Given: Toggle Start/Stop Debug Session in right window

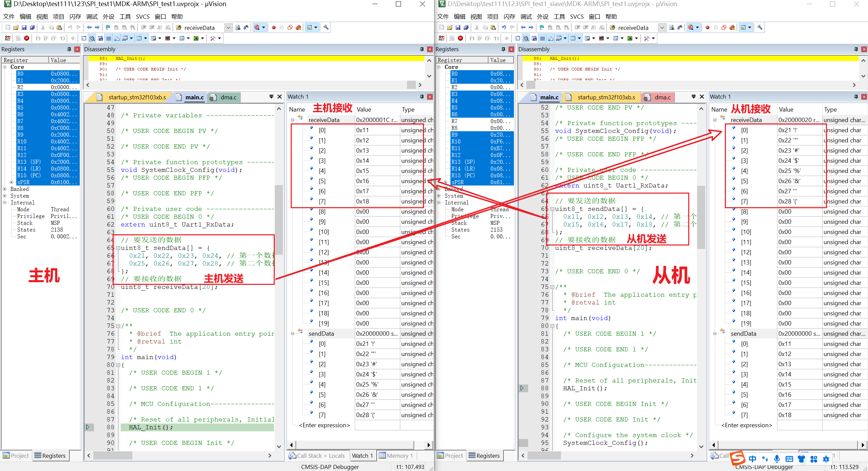Looking at the screenshot, I should (x=691, y=27).
